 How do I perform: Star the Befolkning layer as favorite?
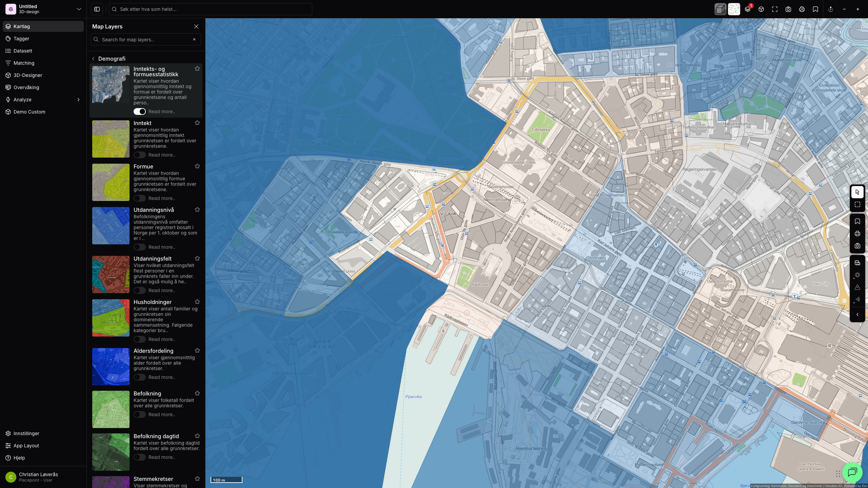197,393
